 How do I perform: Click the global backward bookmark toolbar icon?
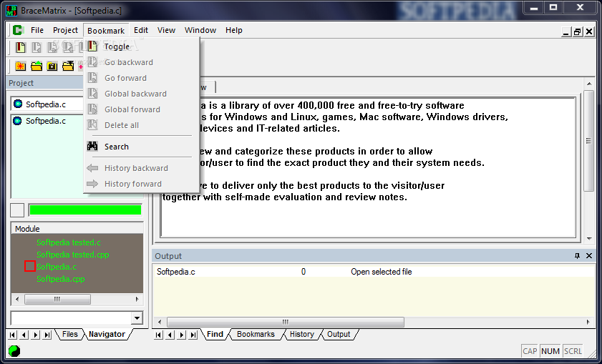(67, 47)
